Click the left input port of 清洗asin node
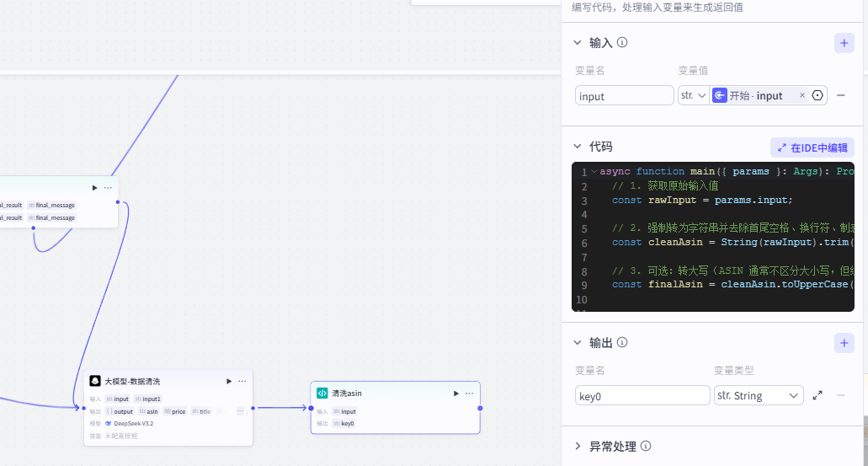This screenshot has width=868, height=466. (x=312, y=408)
